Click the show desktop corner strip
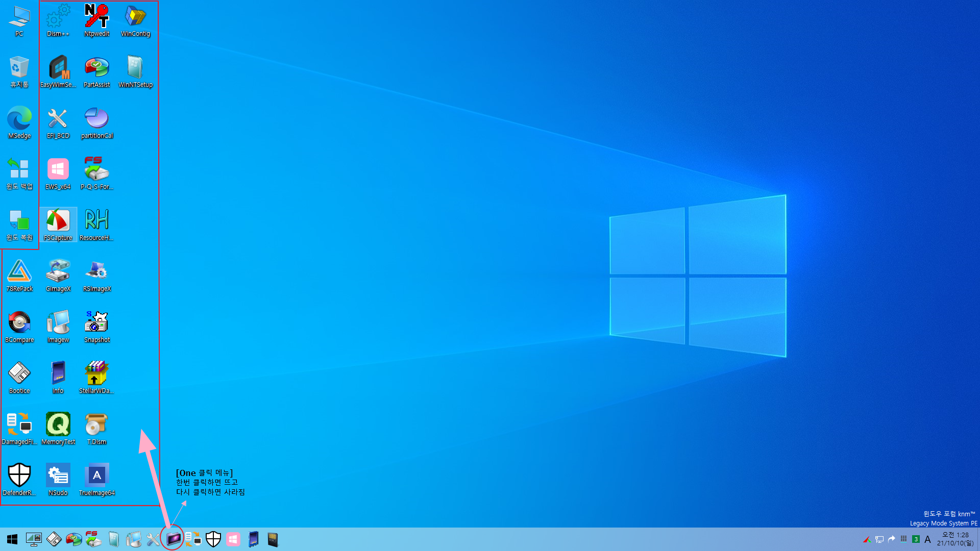The image size is (980, 551). (x=978, y=539)
